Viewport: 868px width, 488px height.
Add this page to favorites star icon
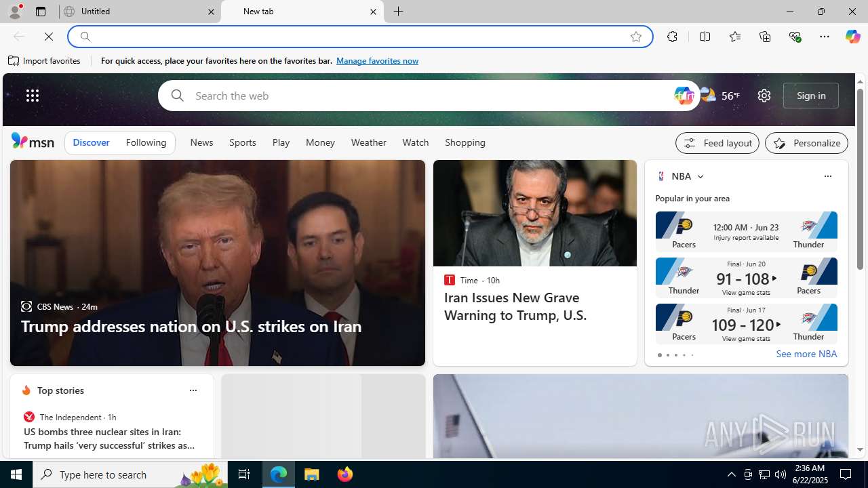[x=636, y=37]
